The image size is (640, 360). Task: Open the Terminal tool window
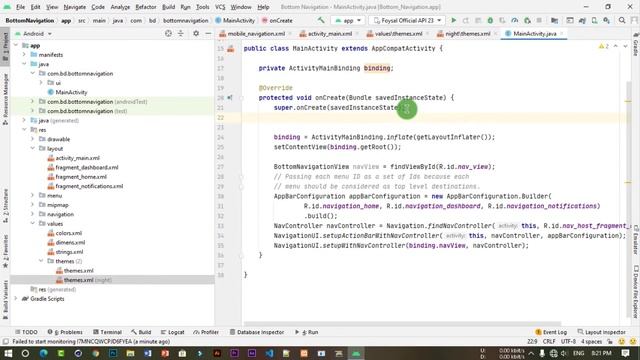(x=107, y=332)
